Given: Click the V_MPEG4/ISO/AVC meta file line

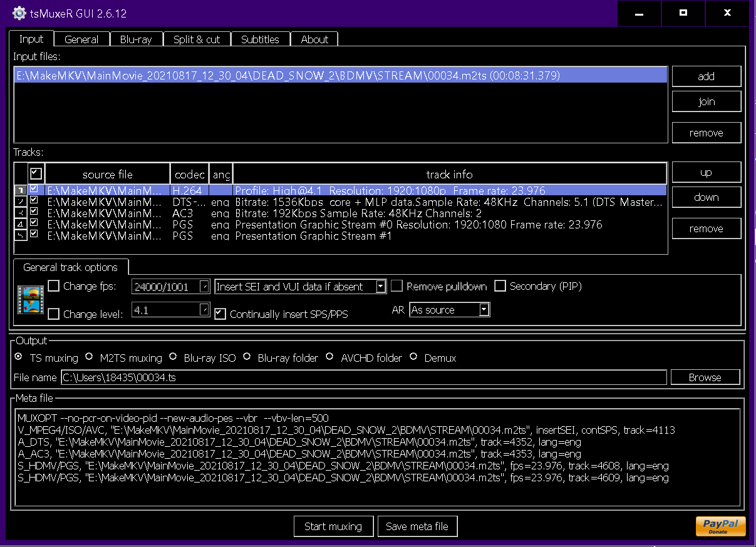Looking at the screenshot, I should pyautogui.click(x=346, y=430).
